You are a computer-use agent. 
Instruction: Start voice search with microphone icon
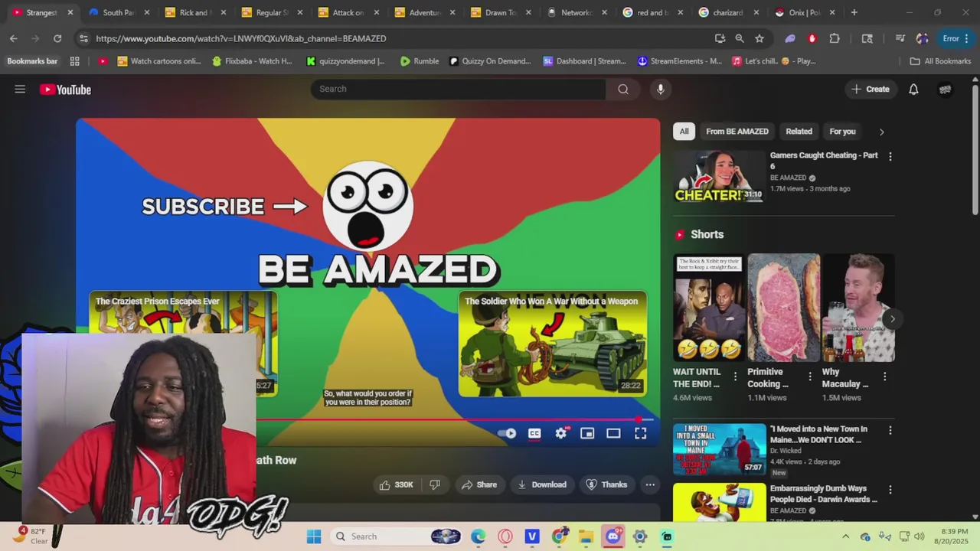coord(661,89)
